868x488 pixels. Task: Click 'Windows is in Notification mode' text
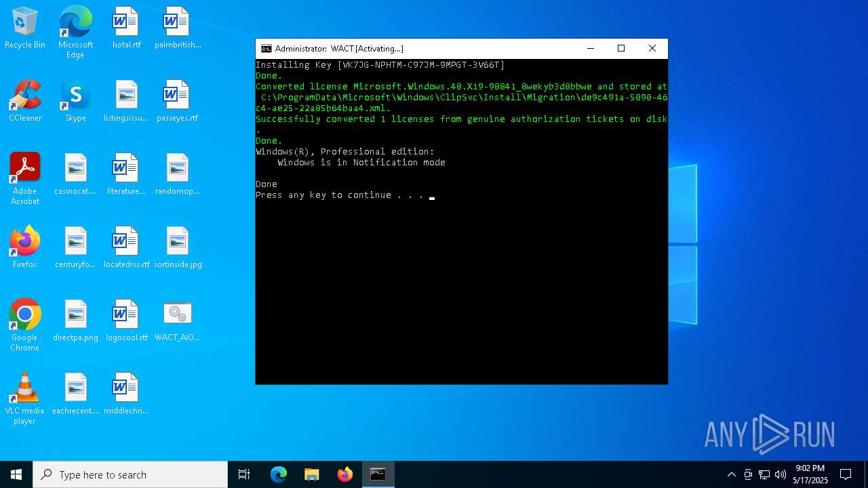coord(361,163)
